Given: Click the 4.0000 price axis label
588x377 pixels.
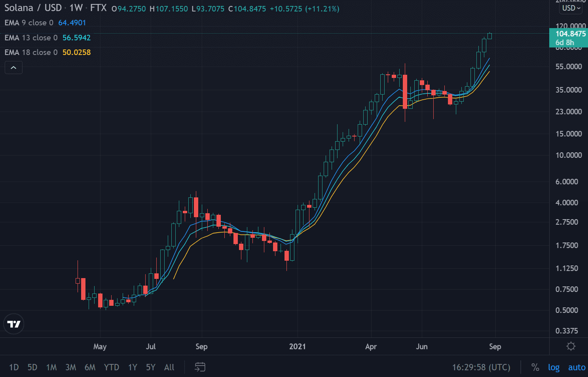Looking at the screenshot, I should (567, 203).
